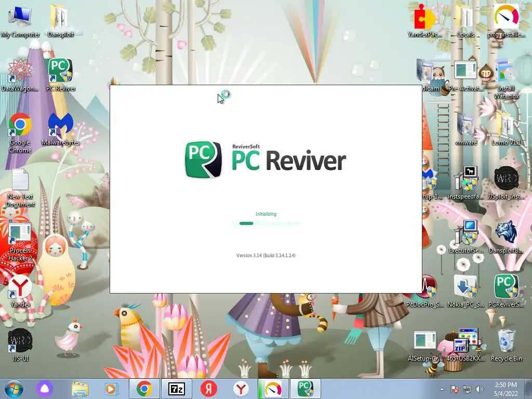Viewport: 532px width, 399px height.
Task: Run Nokia_PC_S... installer icon
Action: point(465,291)
